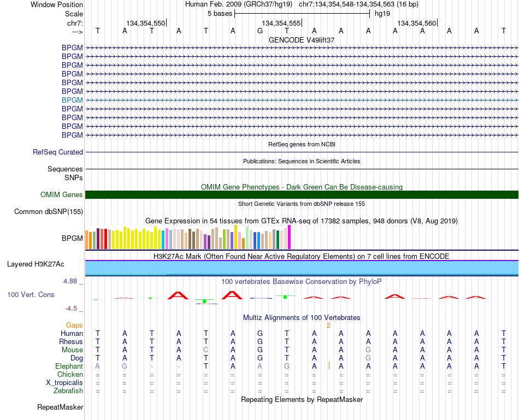Select the Sequences track label

click(65, 169)
